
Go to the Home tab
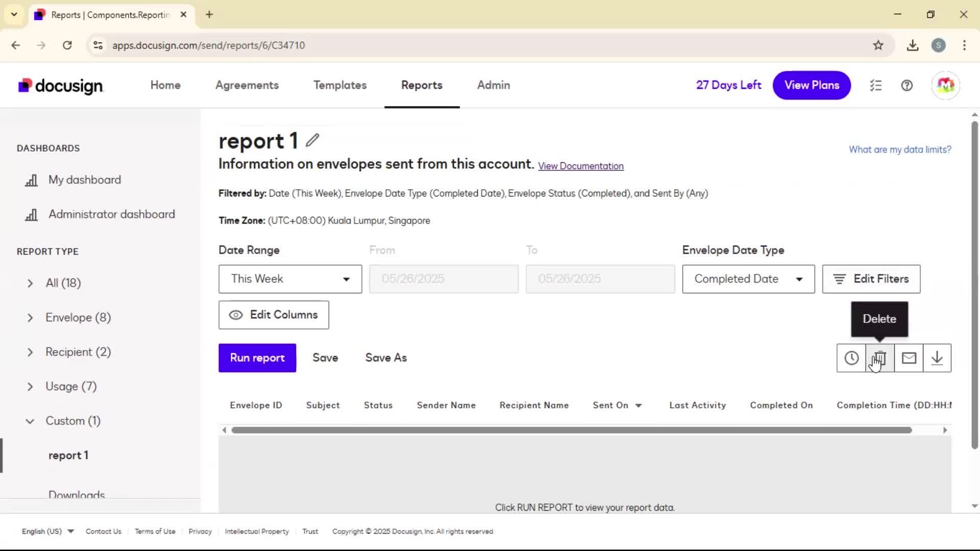165,85
